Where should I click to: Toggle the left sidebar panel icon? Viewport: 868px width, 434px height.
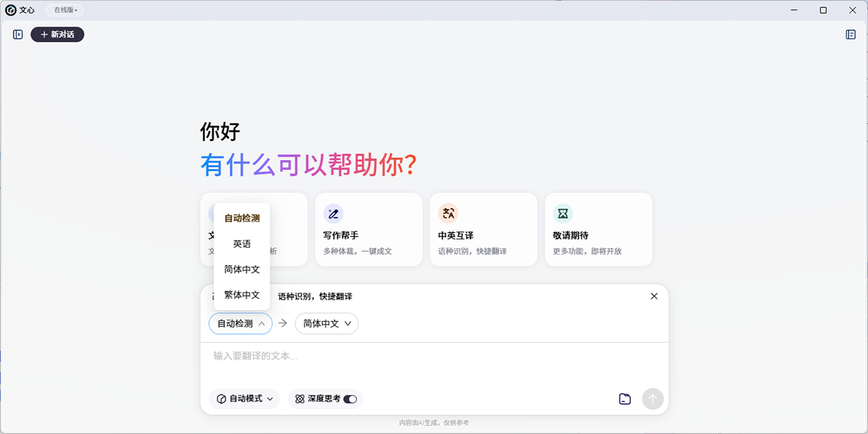pos(18,34)
